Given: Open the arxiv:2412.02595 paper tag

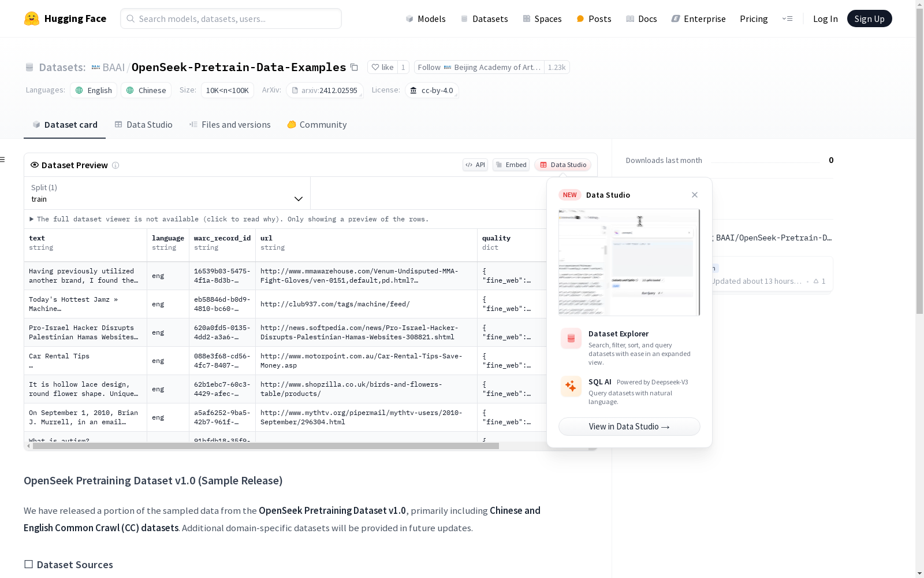Looking at the screenshot, I should point(325,90).
